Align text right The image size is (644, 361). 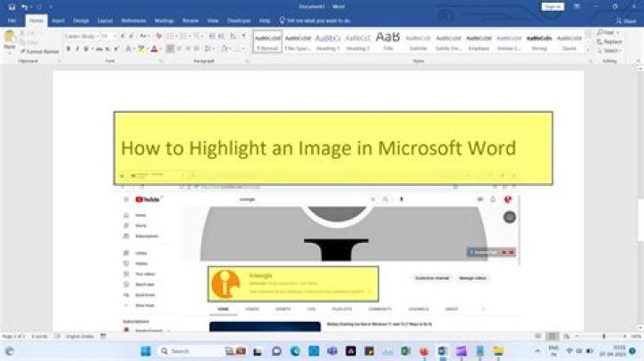point(188,49)
